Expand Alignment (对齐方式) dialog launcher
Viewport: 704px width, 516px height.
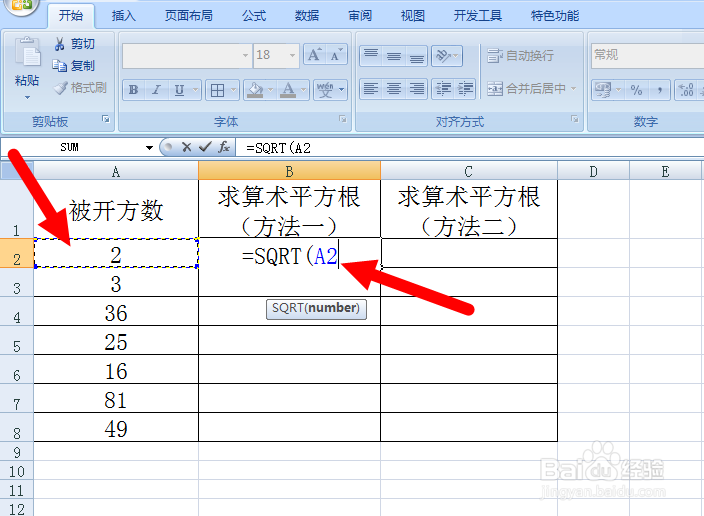pyautogui.click(x=575, y=119)
